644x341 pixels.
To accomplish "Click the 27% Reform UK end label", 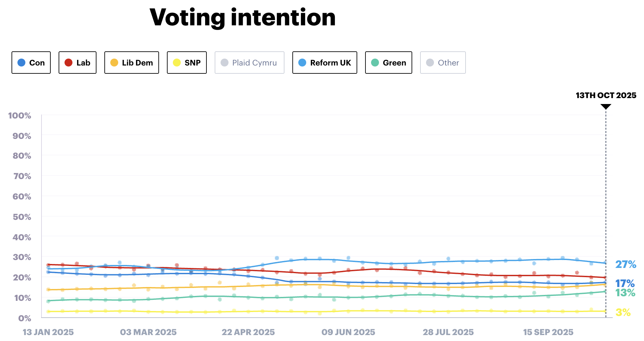I will point(626,264).
